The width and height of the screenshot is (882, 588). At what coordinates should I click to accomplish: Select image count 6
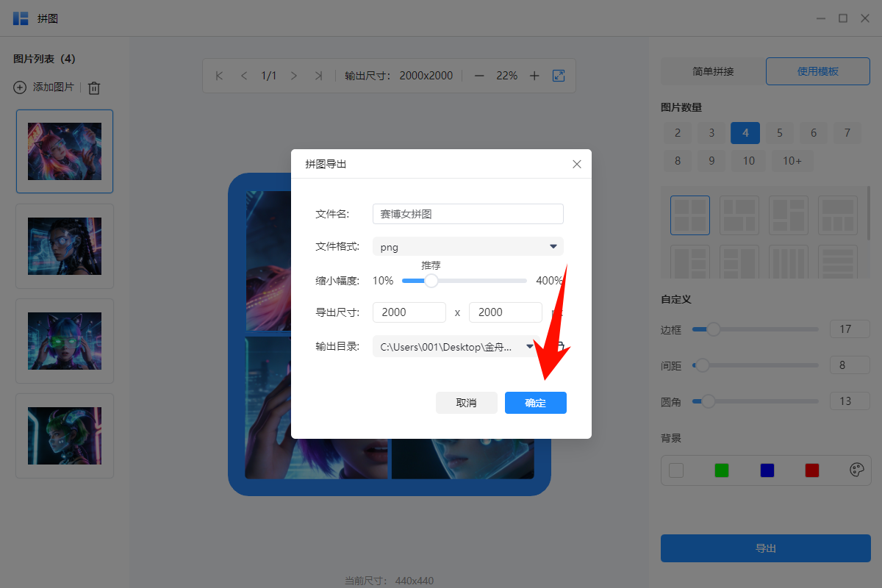coord(813,133)
